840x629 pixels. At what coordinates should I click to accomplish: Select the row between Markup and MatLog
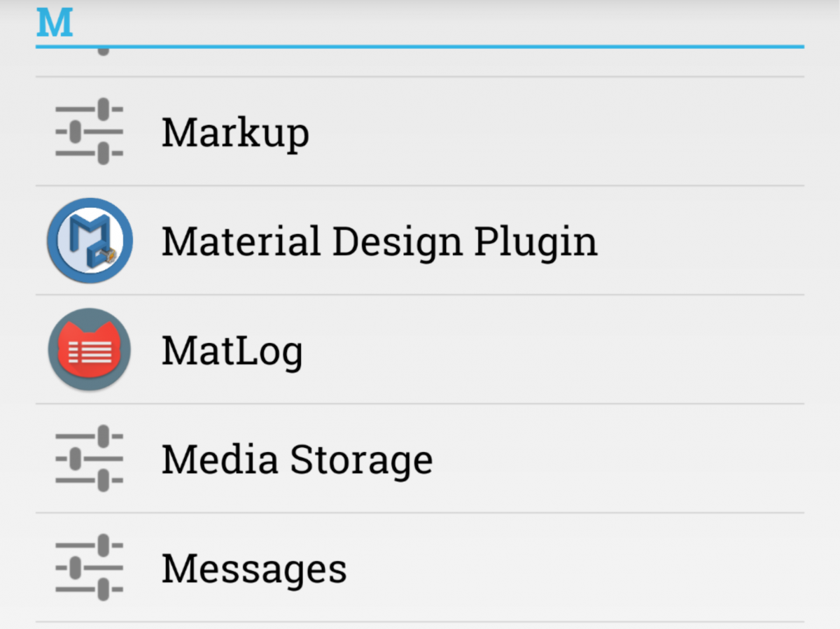click(x=420, y=240)
